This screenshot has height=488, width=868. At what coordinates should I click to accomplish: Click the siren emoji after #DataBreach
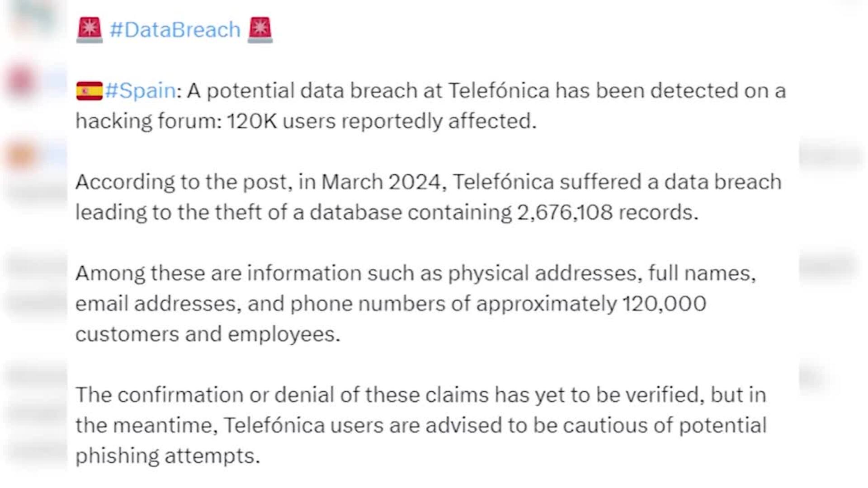[260, 30]
